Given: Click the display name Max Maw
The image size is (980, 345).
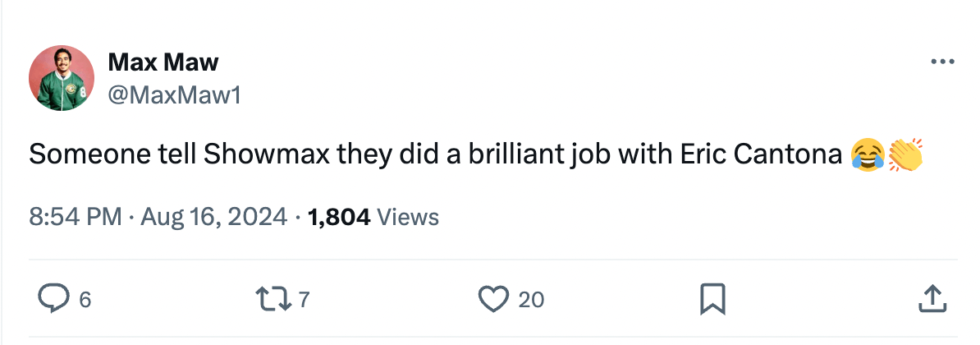Looking at the screenshot, I should tap(163, 62).
